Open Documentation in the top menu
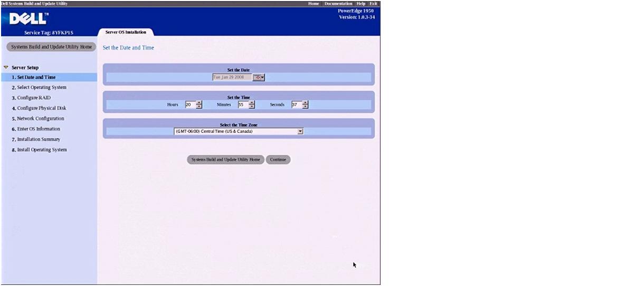 pyautogui.click(x=338, y=4)
